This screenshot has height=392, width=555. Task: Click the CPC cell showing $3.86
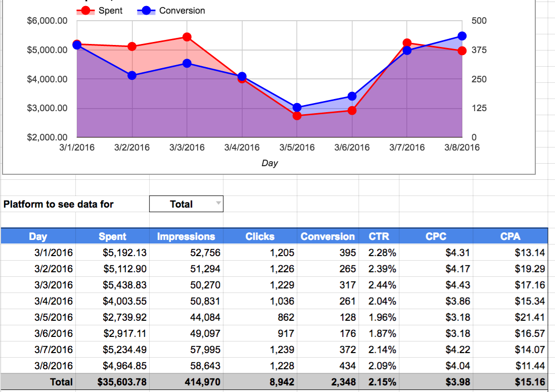click(458, 301)
